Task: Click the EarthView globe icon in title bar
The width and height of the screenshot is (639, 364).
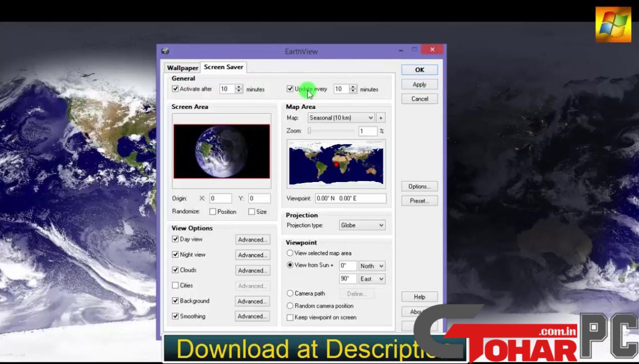Action: point(166,51)
